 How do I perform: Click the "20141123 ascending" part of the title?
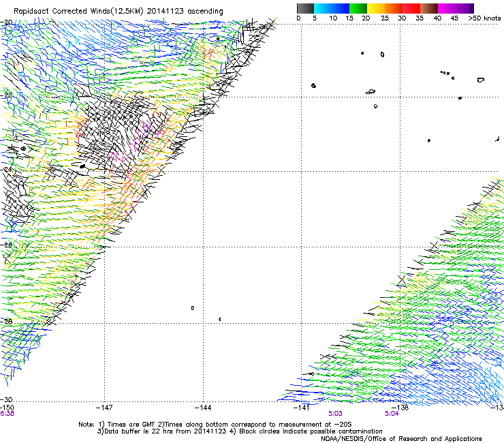coord(185,12)
